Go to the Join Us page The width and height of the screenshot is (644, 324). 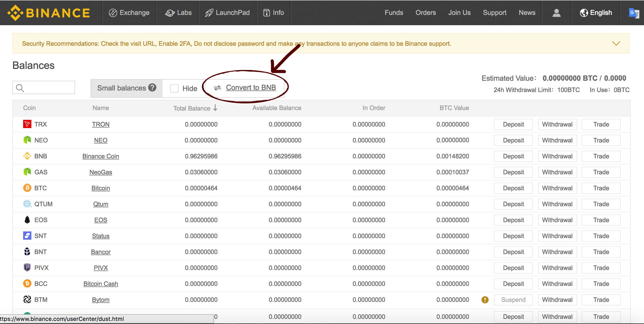click(x=459, y=13)
